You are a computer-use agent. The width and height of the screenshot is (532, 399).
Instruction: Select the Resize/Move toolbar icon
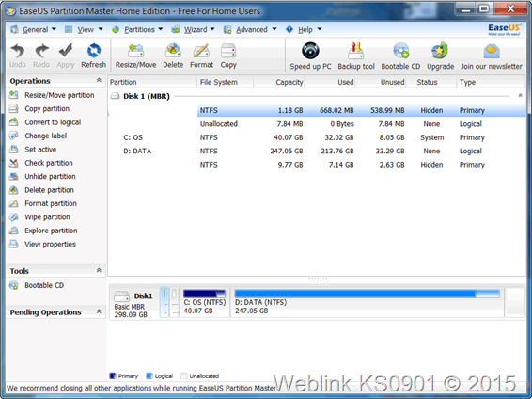[135, 56]
